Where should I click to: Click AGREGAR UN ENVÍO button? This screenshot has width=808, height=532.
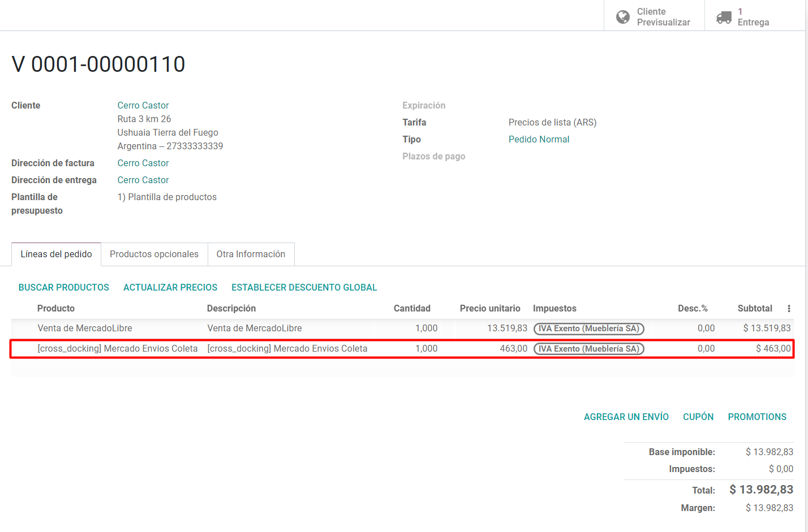click(626, 417)
